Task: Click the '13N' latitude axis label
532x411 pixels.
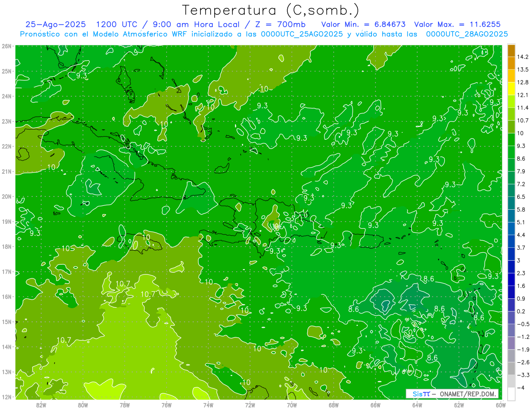Action: [7, 372]
